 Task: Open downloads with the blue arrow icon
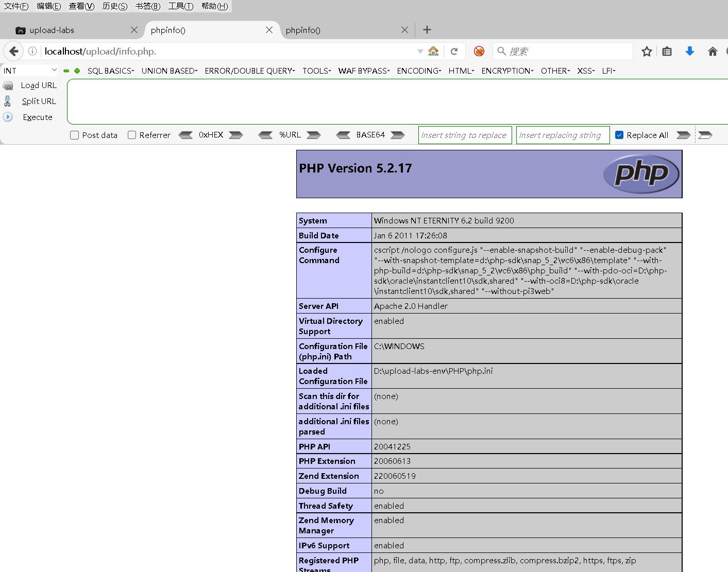pyautogui.click(x=690, y=51)
